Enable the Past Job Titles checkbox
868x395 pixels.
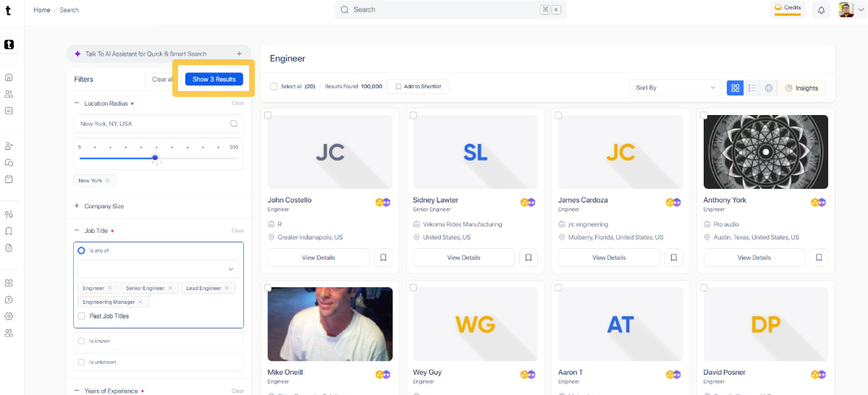(x=81, y=316)
